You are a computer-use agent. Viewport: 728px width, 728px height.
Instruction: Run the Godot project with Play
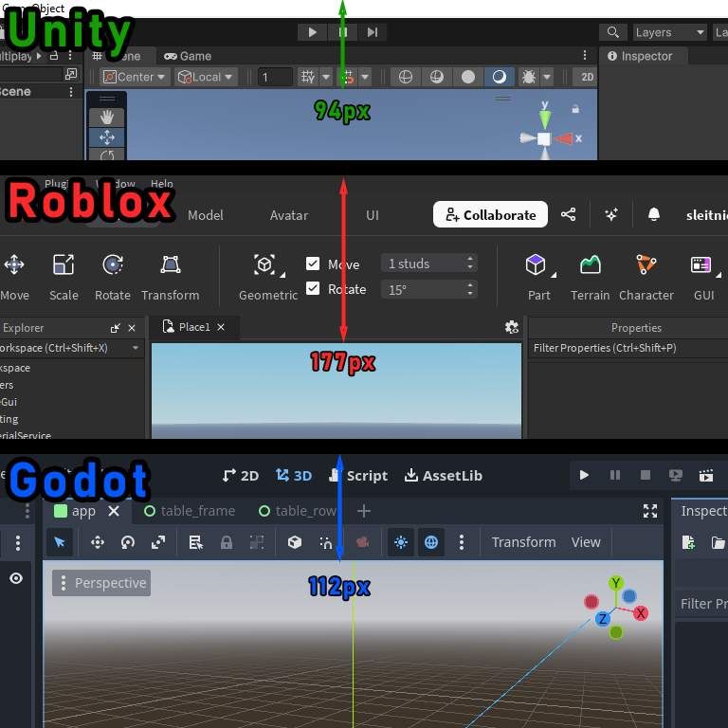[x=584, y=475]
